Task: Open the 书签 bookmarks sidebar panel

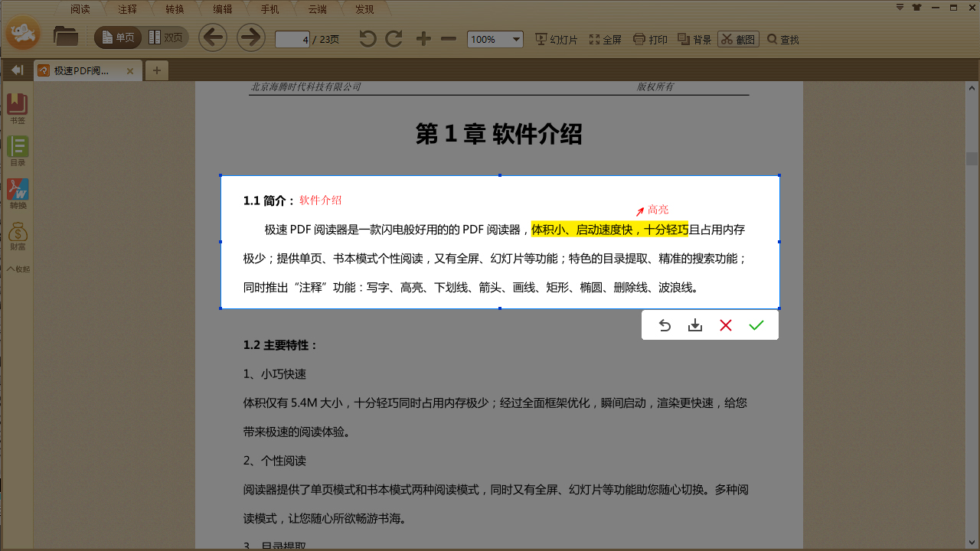Action: pyautogui.click(x=18, y=109)
